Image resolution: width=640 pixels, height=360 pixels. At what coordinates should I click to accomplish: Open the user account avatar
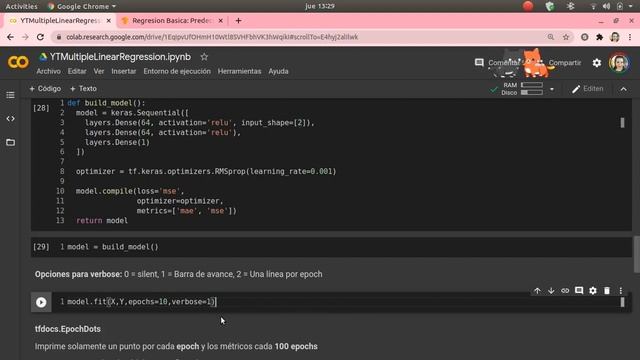(x=619, y=63)
